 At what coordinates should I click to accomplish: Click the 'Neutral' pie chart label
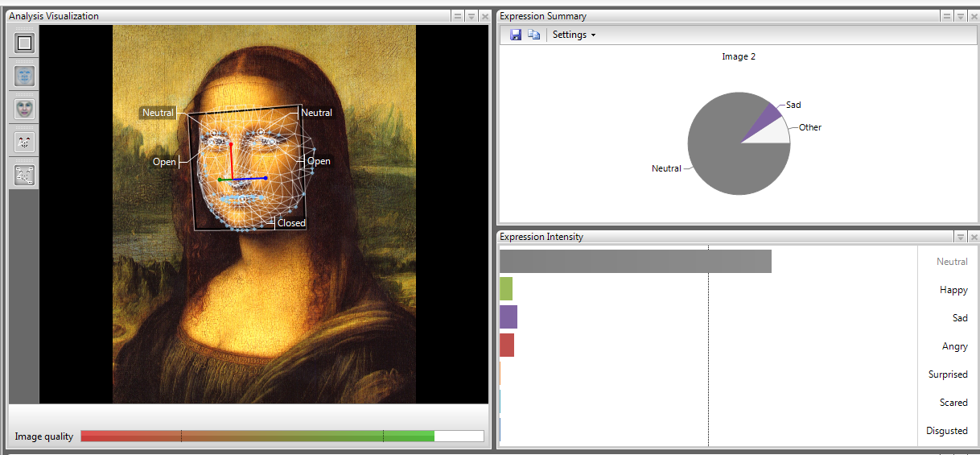click(x=666, y=168)
